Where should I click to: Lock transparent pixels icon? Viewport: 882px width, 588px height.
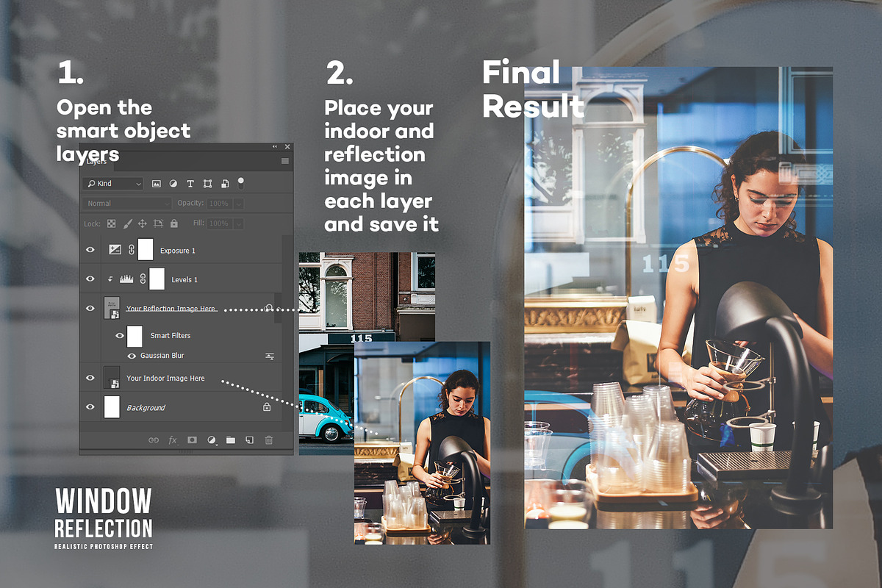point(112,223)
